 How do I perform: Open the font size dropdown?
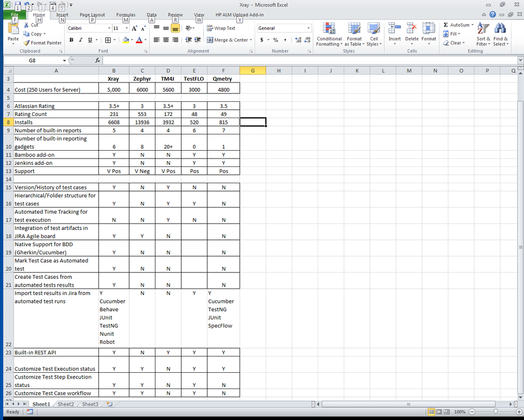(x=127, y=28)
